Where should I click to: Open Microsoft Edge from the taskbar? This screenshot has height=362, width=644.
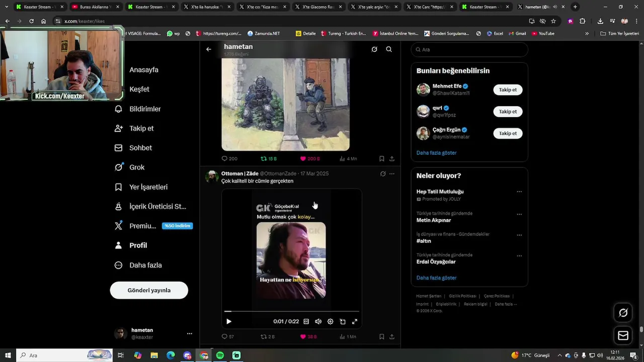(x=171, y=355)
